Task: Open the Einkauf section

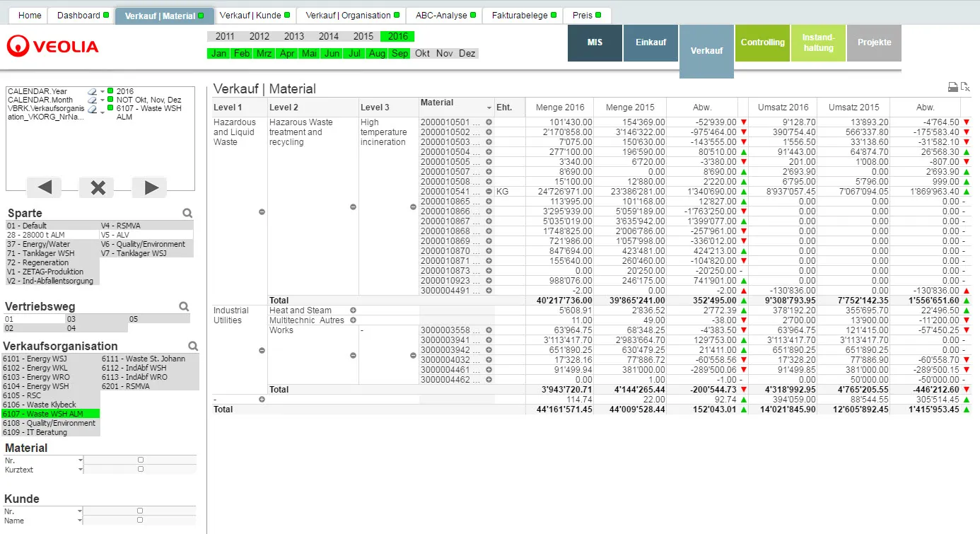Action: (x=651, y=43)
